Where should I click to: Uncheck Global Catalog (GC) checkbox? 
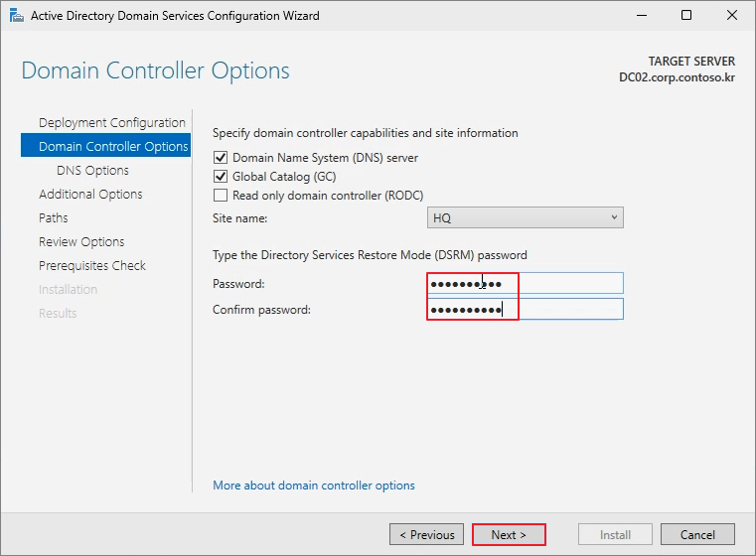(x=221, y=177)
